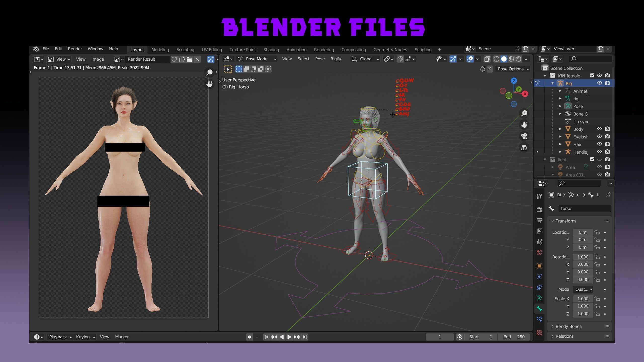Hide the Hair object eye icon
This screenshot has height=362, width=644.
[599, 144]
